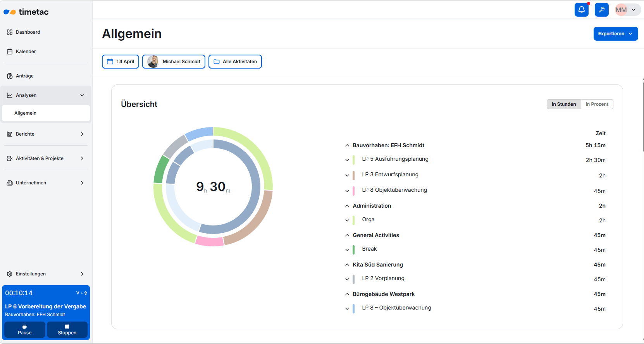Click the V + shift shortcut hint
Viewport: 644px width, 344px height.
pos(81,293)
